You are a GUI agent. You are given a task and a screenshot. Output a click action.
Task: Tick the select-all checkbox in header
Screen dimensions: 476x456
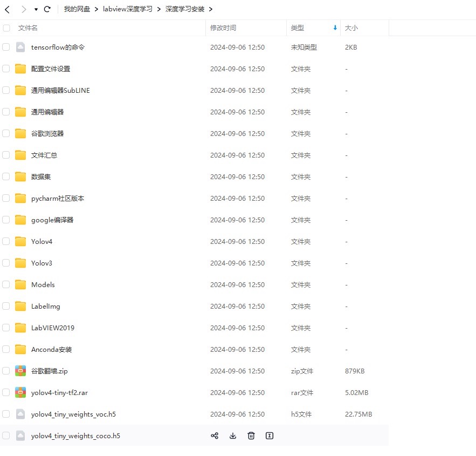[6, 28]
